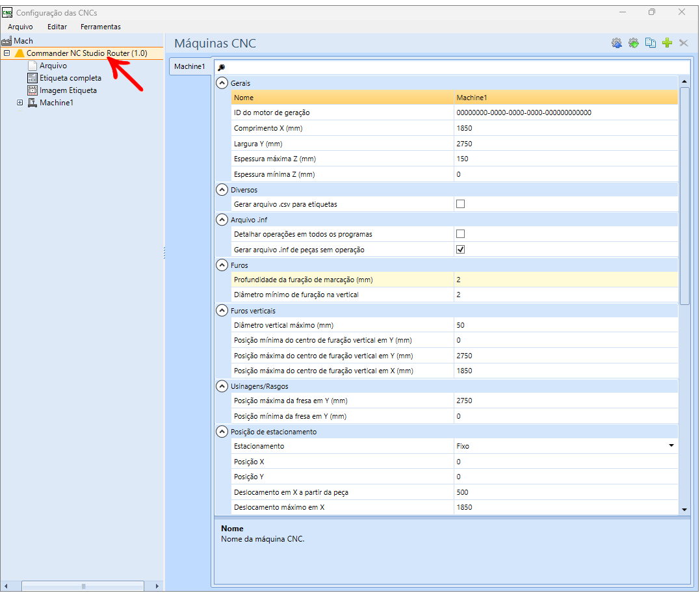This screenshot has height=593, width=700.
Task: Click the gear icon with green down arrow
Action: (x=634, y=43)
